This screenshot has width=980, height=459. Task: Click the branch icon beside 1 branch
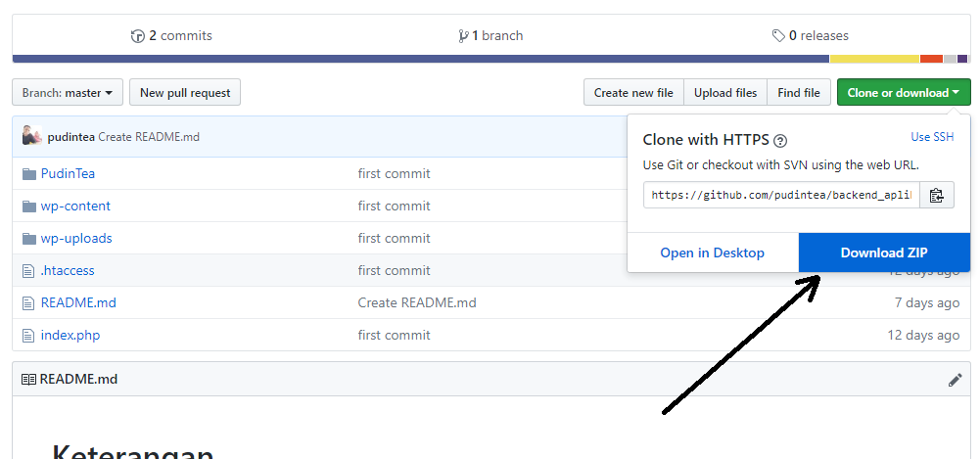click(463, 36)
